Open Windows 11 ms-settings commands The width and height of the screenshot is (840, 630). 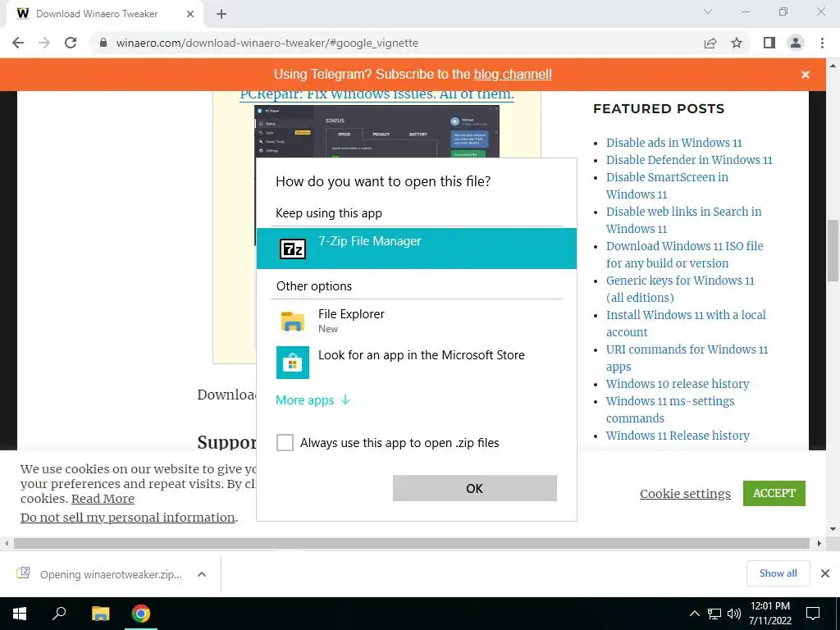(x=669, y=409)
